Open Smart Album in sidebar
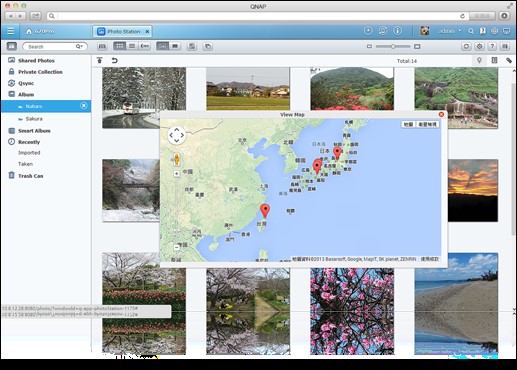The height and width of the screenshot is (370, 517). [34, 131]
